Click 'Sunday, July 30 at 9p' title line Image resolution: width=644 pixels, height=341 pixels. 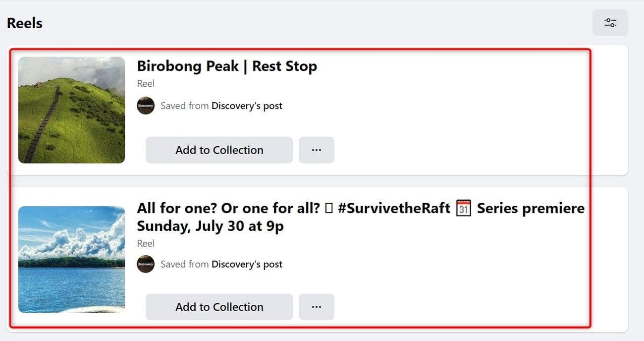coord(210,226)
